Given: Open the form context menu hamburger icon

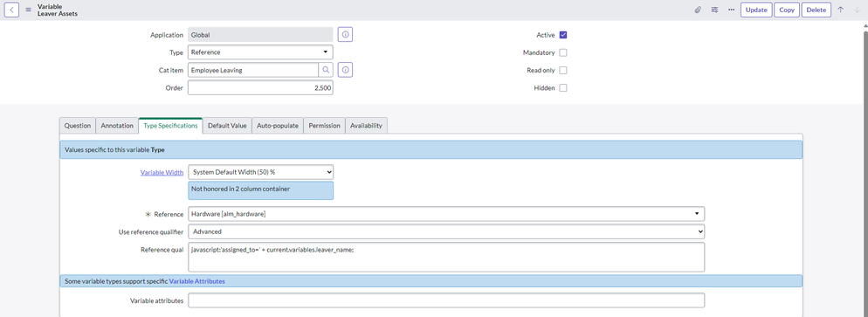Looking at the screenshot, I should tap(28, 10).
